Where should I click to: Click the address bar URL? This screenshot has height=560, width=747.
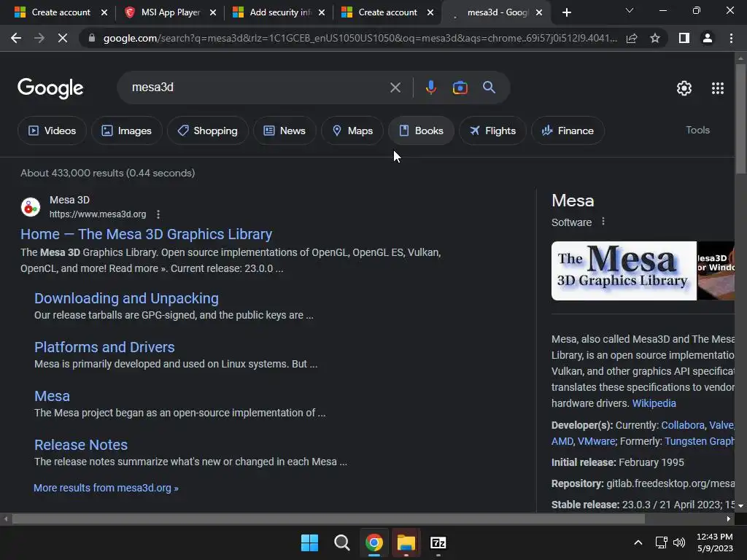(x=360, y=38)
